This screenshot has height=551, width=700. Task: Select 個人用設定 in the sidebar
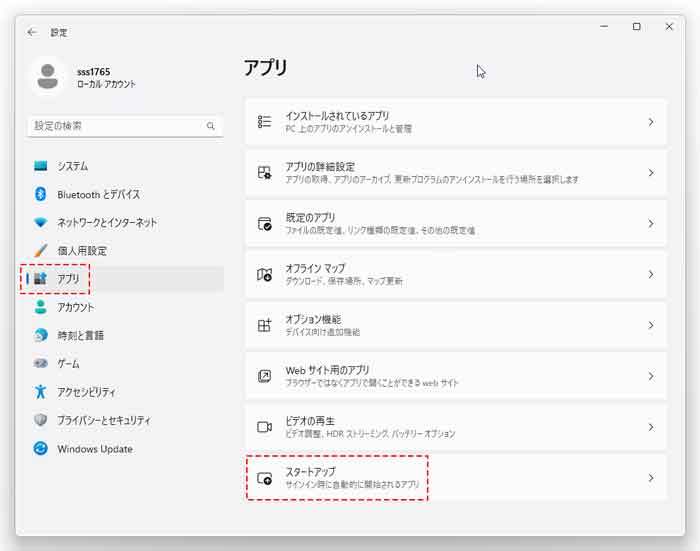[x=125, y=250]
